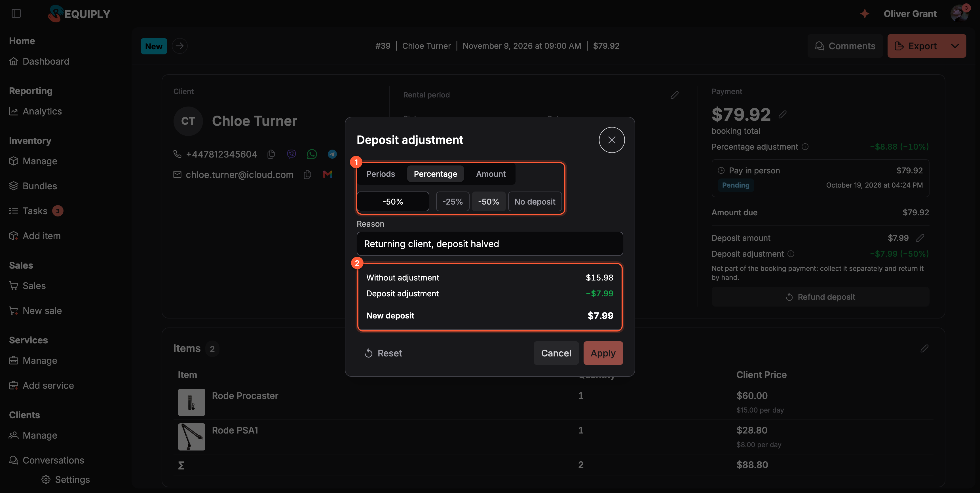
Task: Copy the phone number +447812345604
Action: click(x=271, y=154)
